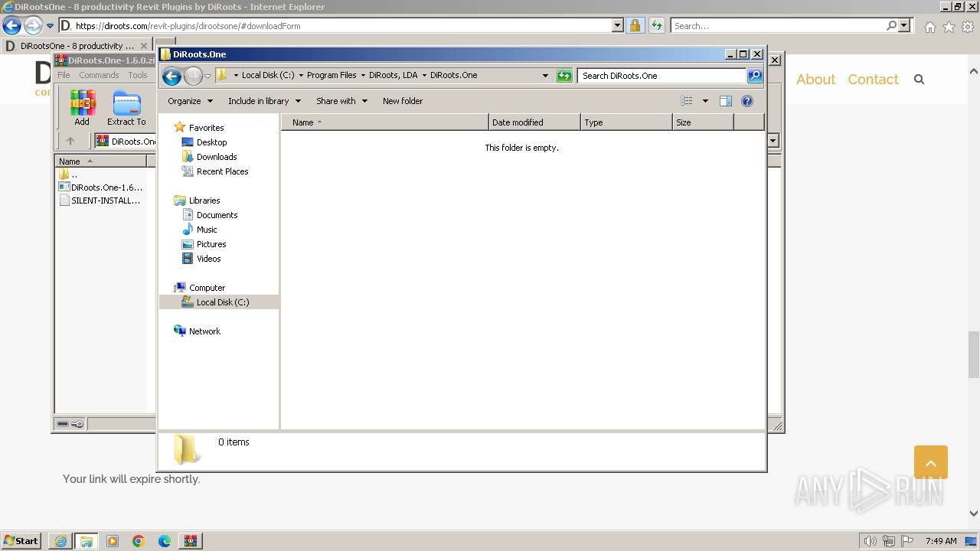
Task: Click the security lock icon in IE
Action: (635, 25)
